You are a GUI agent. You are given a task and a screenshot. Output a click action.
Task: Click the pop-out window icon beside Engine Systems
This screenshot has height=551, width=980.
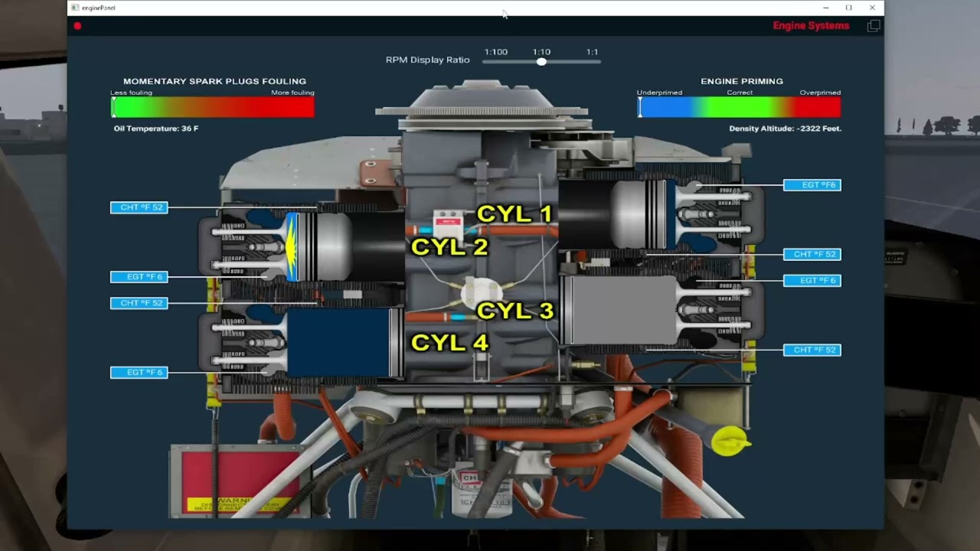click(873, 26)
